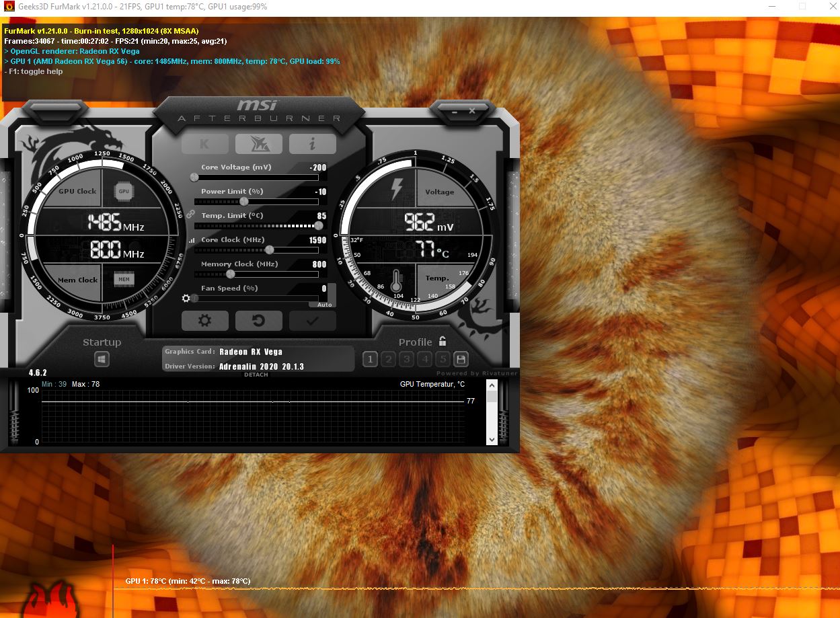Click the Core Clock slider handle
This screenshot has width=840, height=618.
click(x=270, y=250)
